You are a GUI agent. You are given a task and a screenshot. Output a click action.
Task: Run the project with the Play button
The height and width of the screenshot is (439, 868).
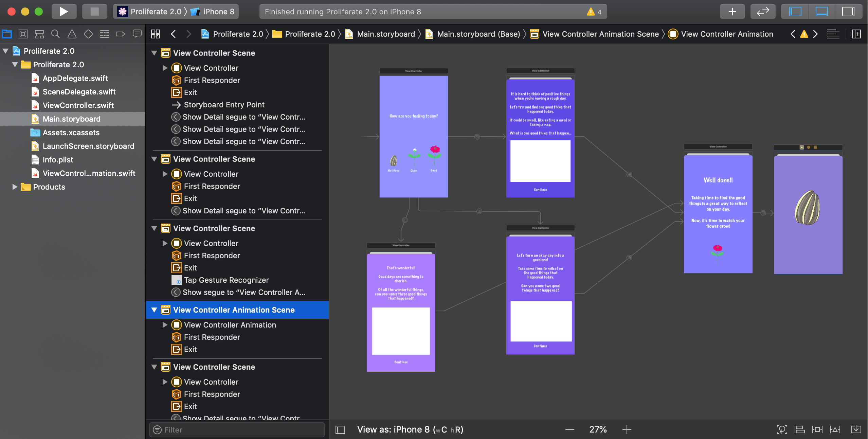pos(64,12)
